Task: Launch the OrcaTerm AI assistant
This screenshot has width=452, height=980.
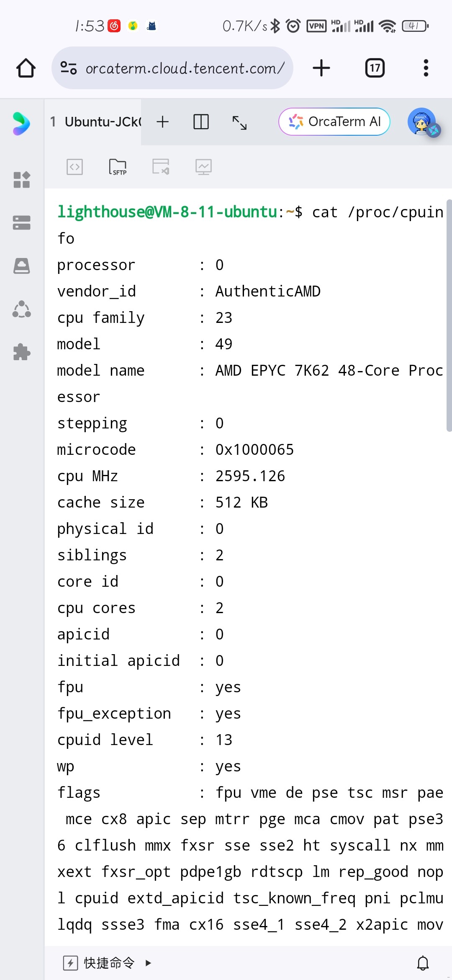Action: click(x=334, y=121)
